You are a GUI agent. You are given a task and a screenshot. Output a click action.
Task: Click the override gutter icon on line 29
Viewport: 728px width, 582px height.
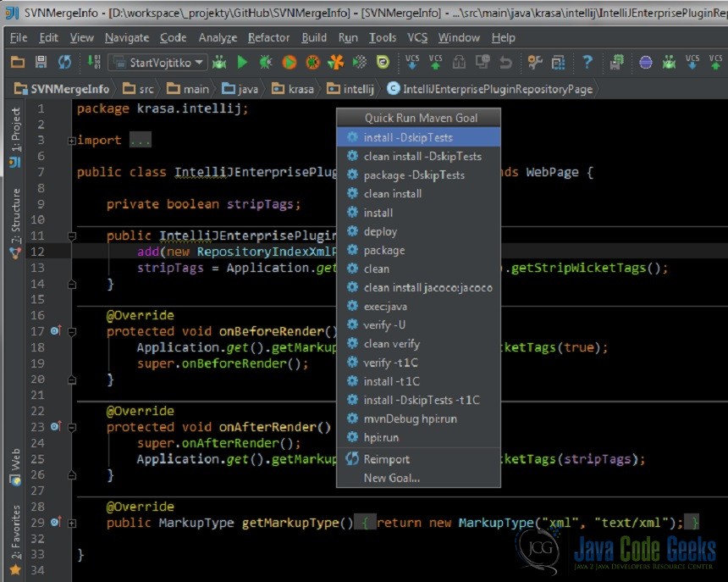click(x=56, y=522)
